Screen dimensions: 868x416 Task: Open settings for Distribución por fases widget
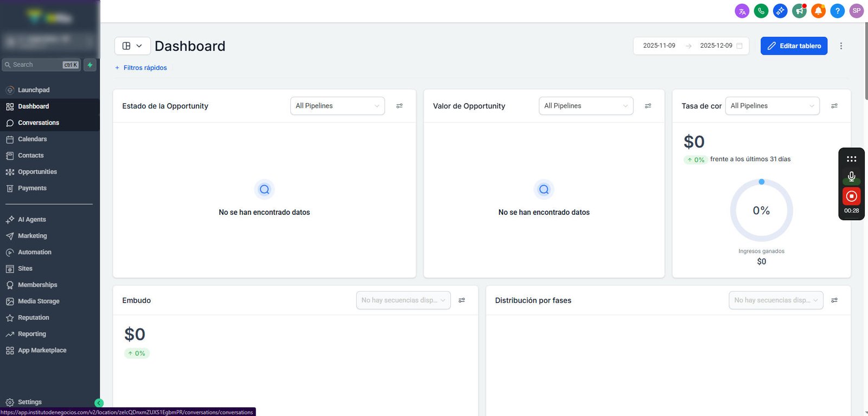coord(834,300)
